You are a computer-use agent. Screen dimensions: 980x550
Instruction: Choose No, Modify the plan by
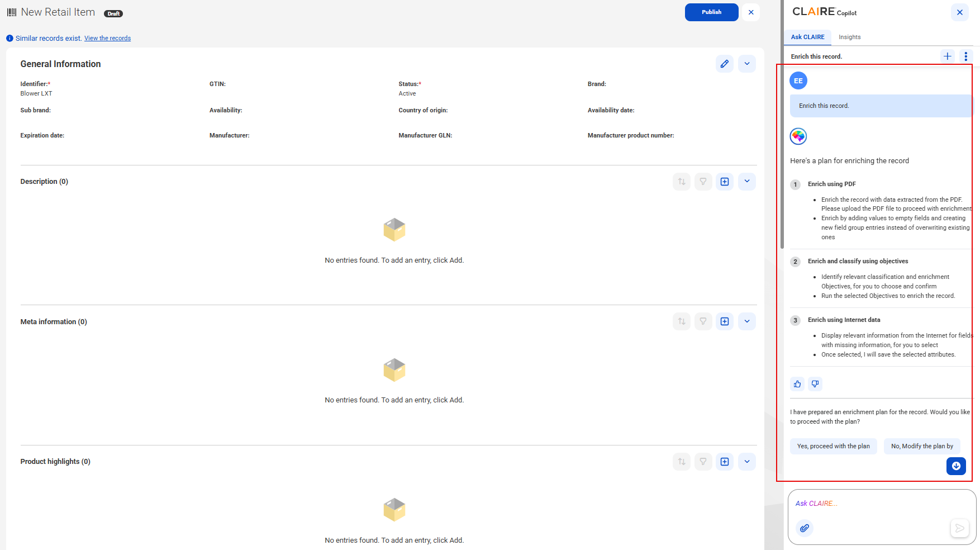tap(922, 446)
